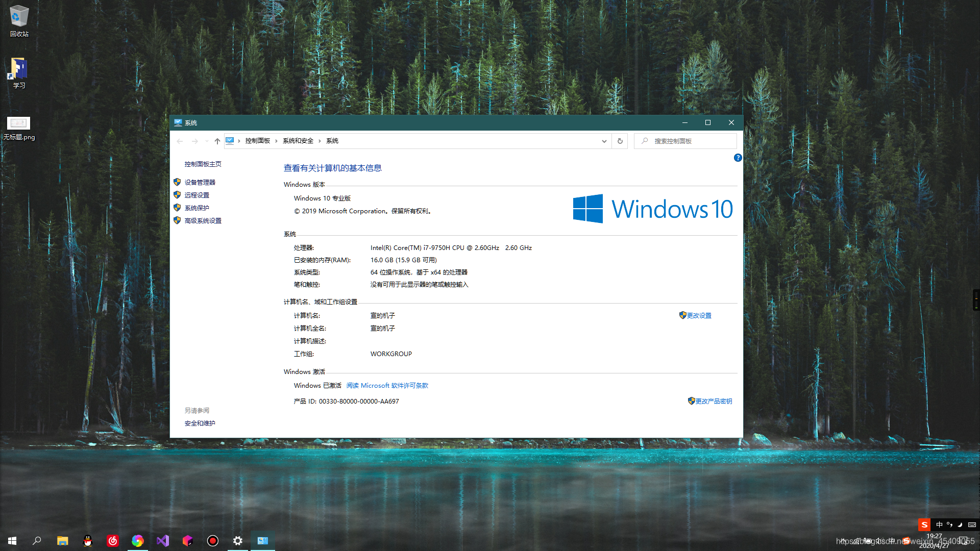Open the 回收站 Recycle Bin desktop icon
This screenshot has height=551, width=980.
coord(19,21)
